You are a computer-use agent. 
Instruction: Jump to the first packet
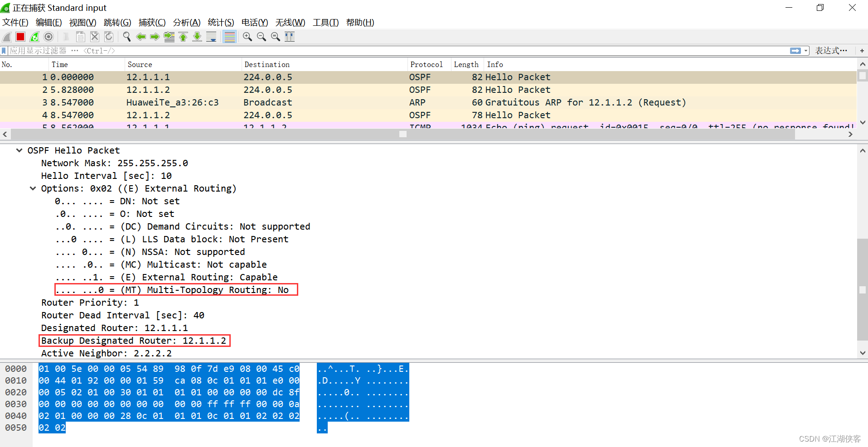click(183, 37)
